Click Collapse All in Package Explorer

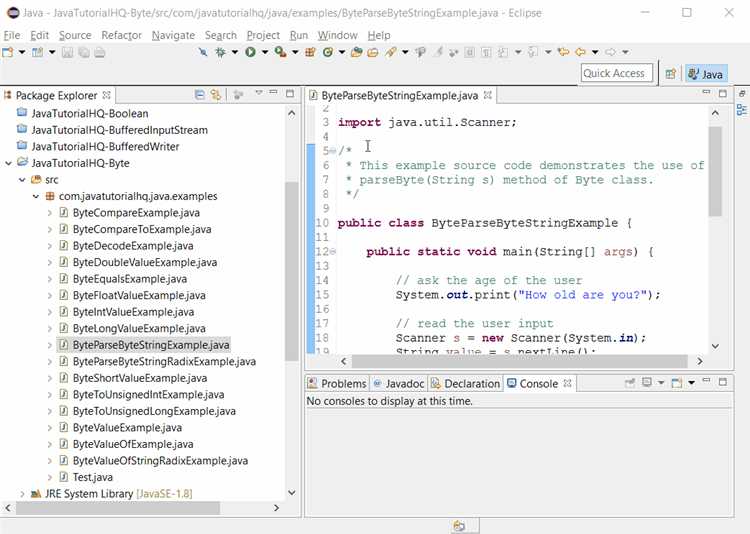click(200, 95)
